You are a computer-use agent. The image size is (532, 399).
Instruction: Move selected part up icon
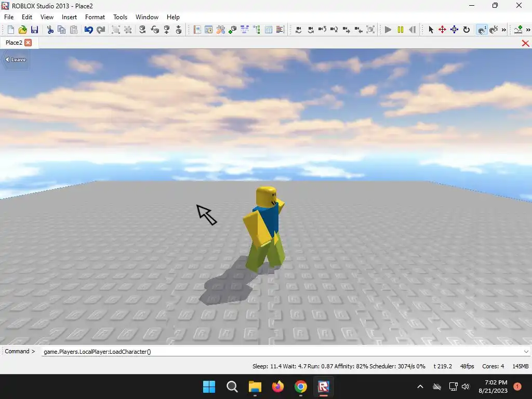[167, 30]
